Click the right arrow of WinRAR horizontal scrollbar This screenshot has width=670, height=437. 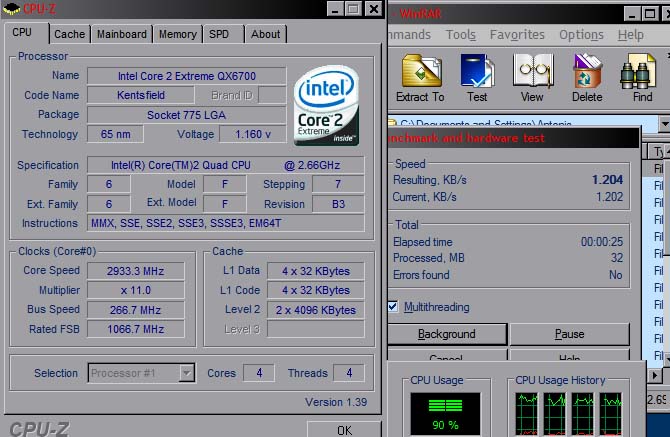(654, 375)
